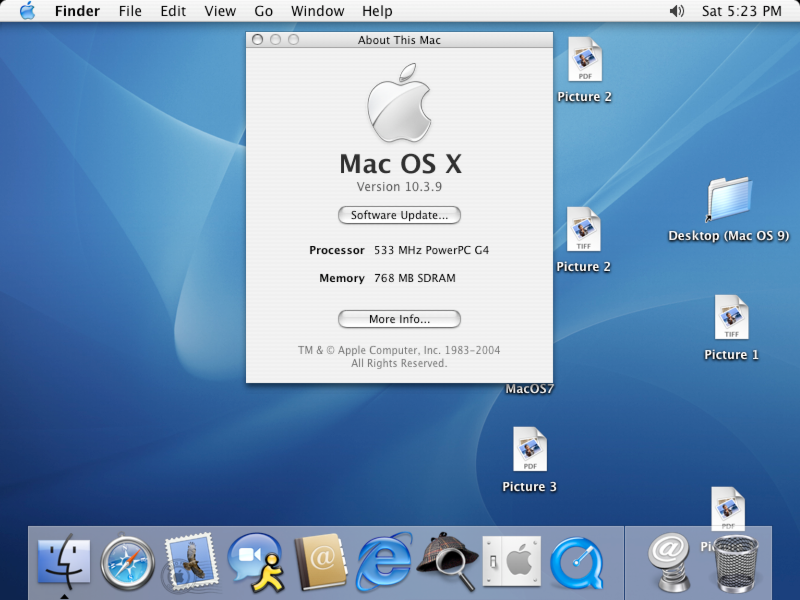Open System Preferences from the Dock

(x=511, y=561)
